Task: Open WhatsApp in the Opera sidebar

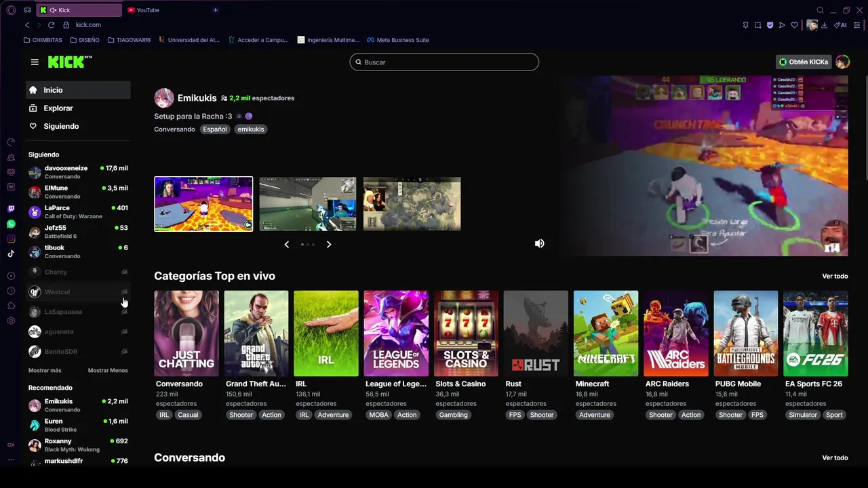Action: coord(11,224)
